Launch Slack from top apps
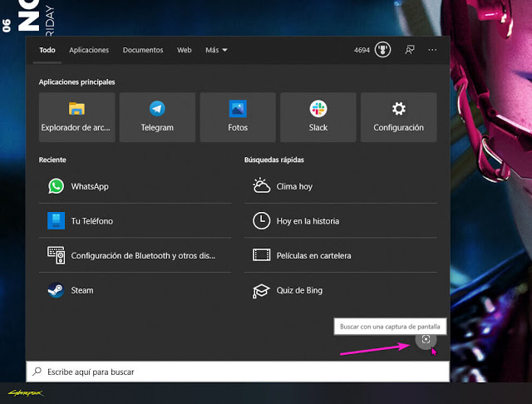532x404 pixels. (x=318, y=117)
